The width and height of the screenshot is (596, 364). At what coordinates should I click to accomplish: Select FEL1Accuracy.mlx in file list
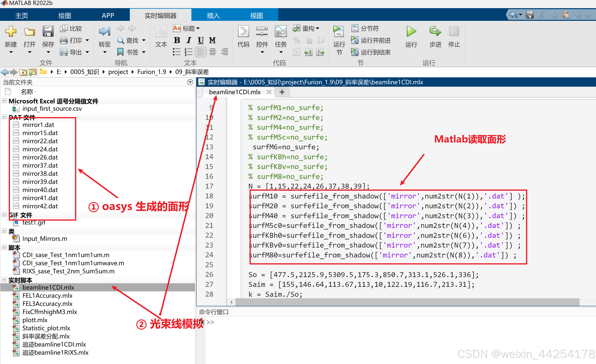tap(47, 295)
